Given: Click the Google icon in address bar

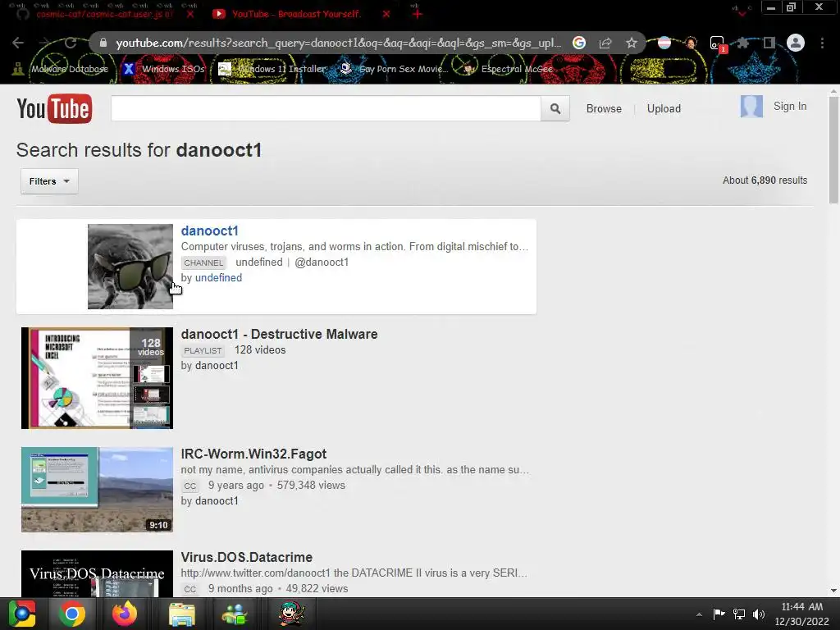Looking at the screenshot, I should (x=579, y=43).
